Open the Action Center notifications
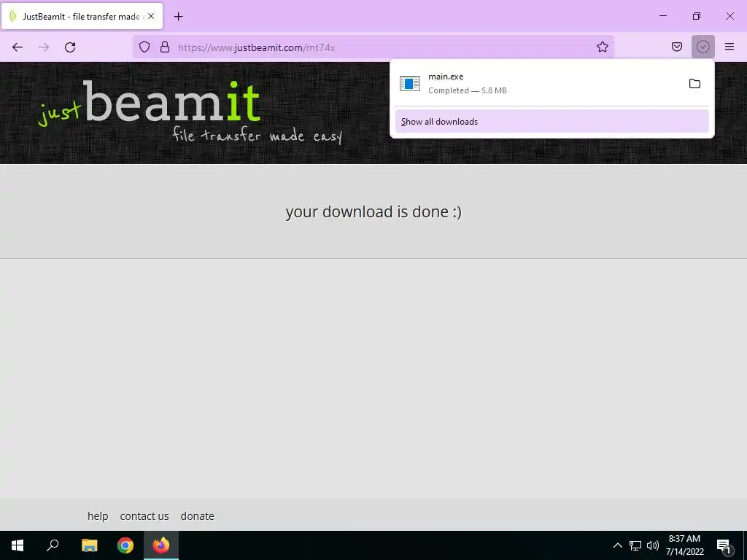Screen dimensions: 747x560 [723, 545]
